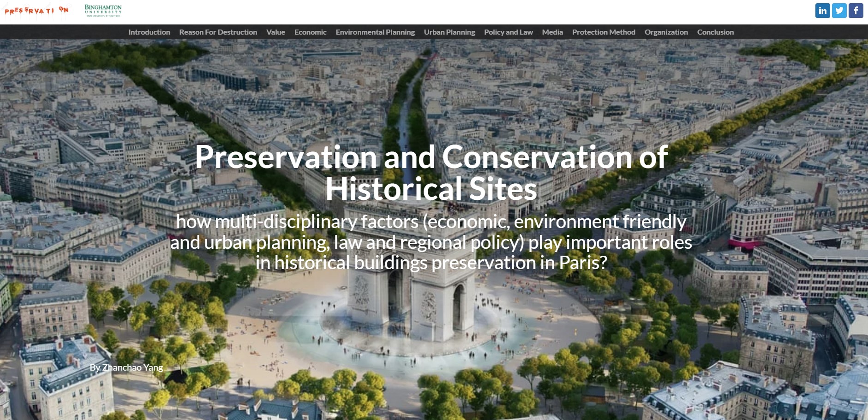This screenshot has width=868, height=420.
Task: Click the subtitle about multi-disciplinary factors
Action: [x=431, y=242]
